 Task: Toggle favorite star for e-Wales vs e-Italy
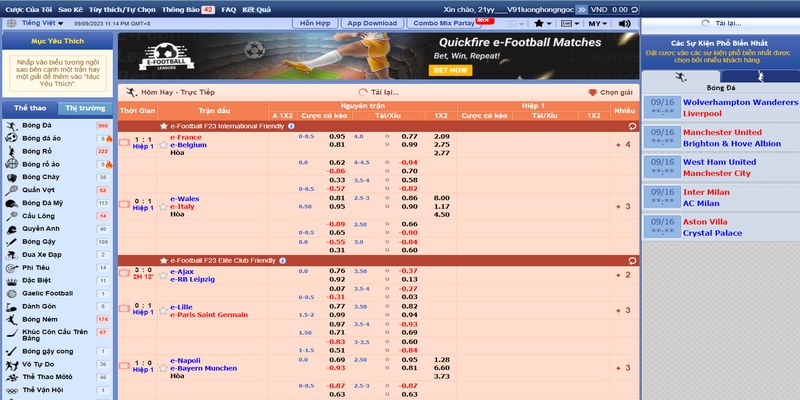click(x=163, y=207)
